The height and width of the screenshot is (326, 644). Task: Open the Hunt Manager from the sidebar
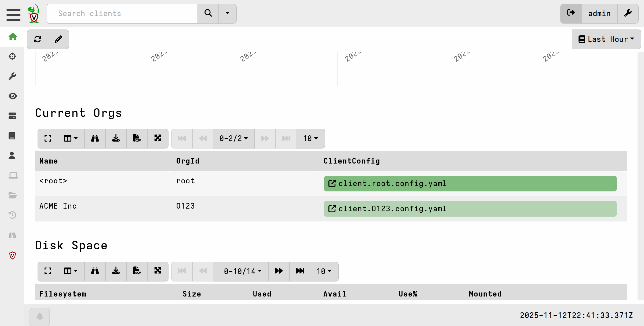point(13,57)
